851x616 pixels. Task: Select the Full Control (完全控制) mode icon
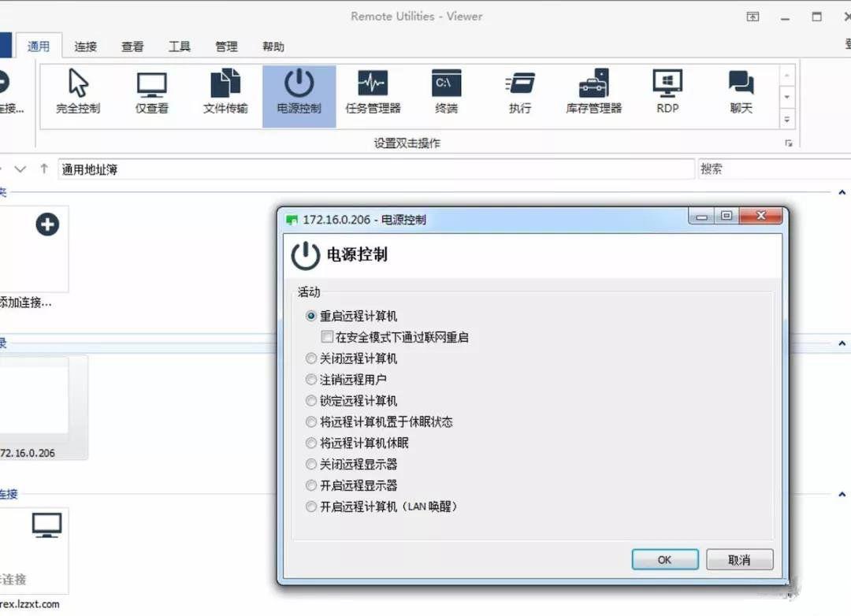78,91
